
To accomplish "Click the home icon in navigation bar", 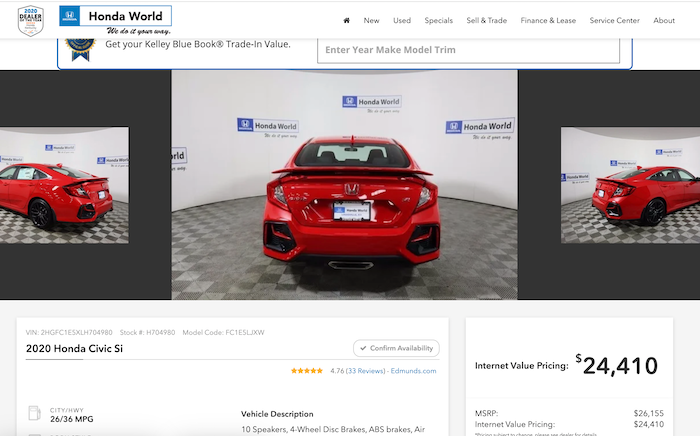I will 346,21.
